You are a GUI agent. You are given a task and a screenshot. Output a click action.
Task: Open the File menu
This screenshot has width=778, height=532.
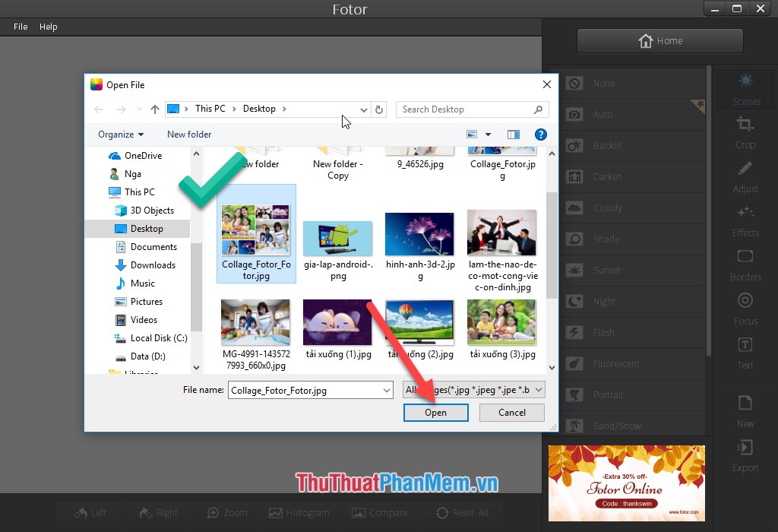coord(20,26)
